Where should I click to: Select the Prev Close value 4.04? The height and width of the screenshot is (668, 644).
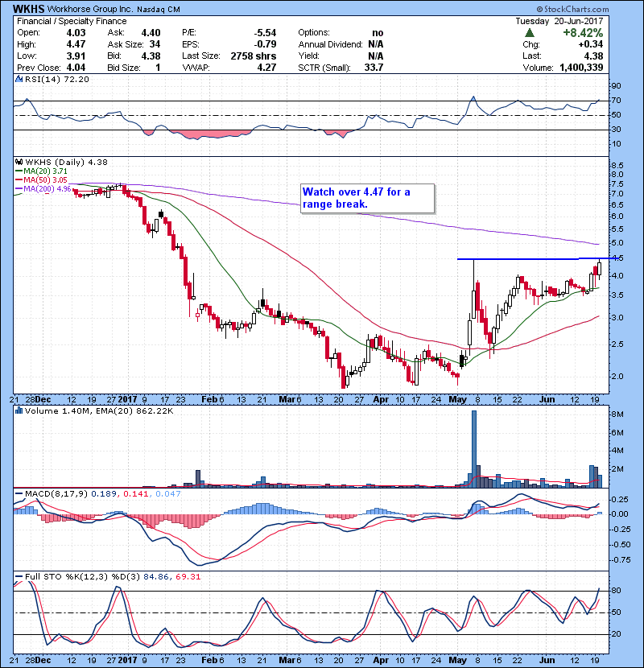tap(76, 68)
